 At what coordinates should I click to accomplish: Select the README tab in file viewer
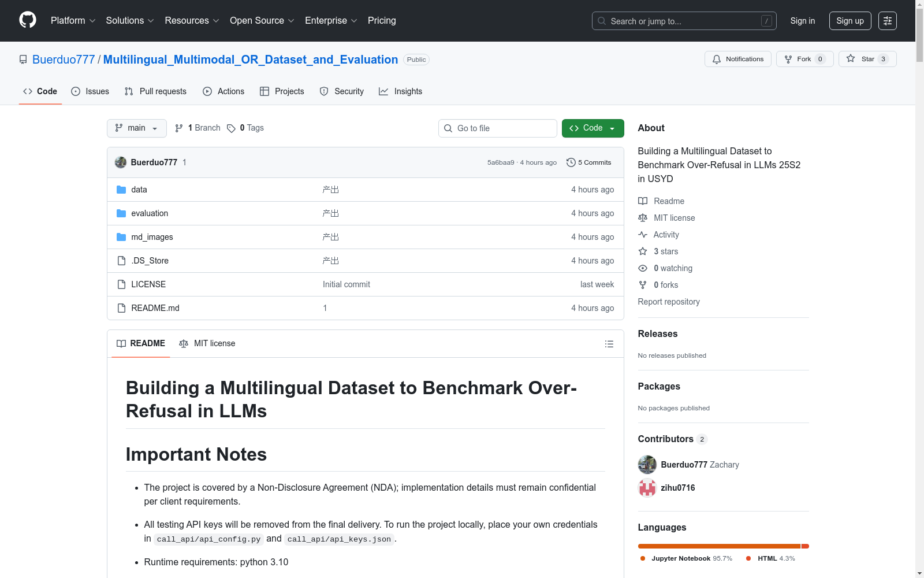click(x=141, y=344)
